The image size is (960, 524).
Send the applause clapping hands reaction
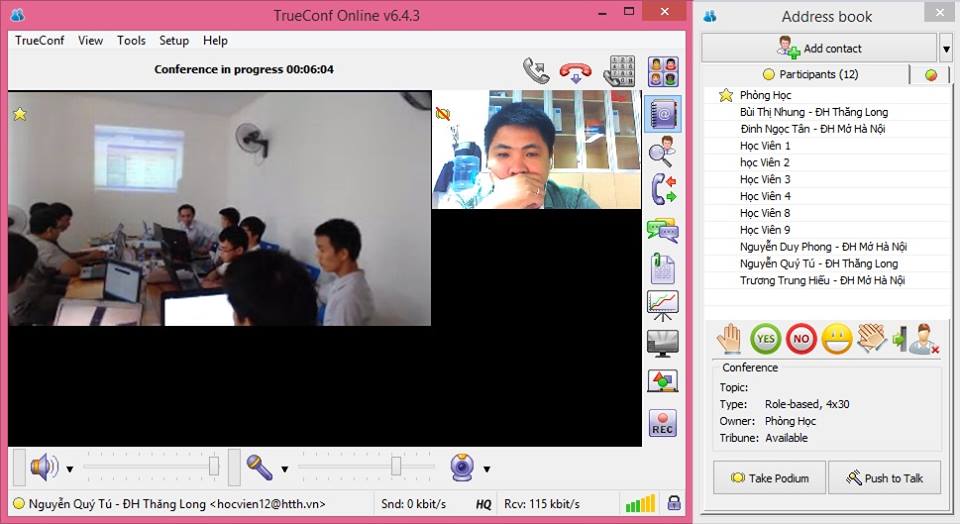[x=871, y=338]
